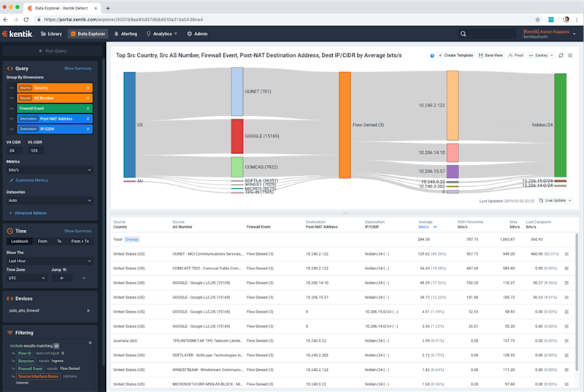Click Customize Metrics link
The width and height of the screenshot is (584, 392).
click(29, 180)
